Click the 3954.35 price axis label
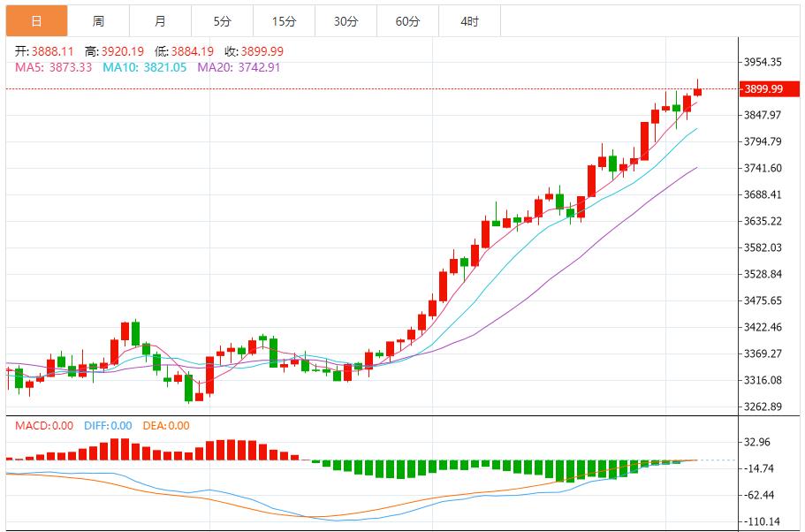 coord(763,62)
